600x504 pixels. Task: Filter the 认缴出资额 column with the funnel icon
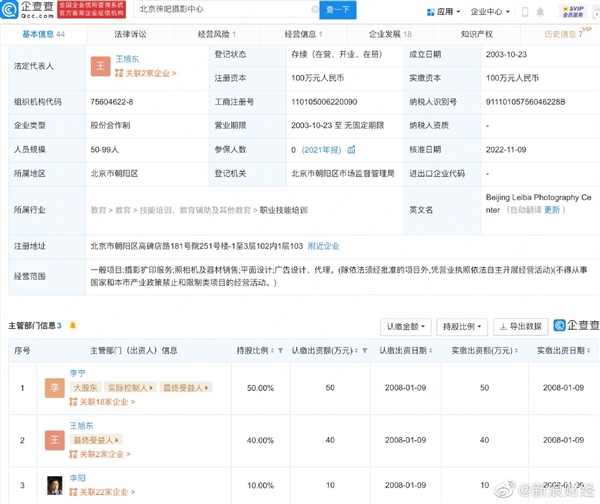365,351
